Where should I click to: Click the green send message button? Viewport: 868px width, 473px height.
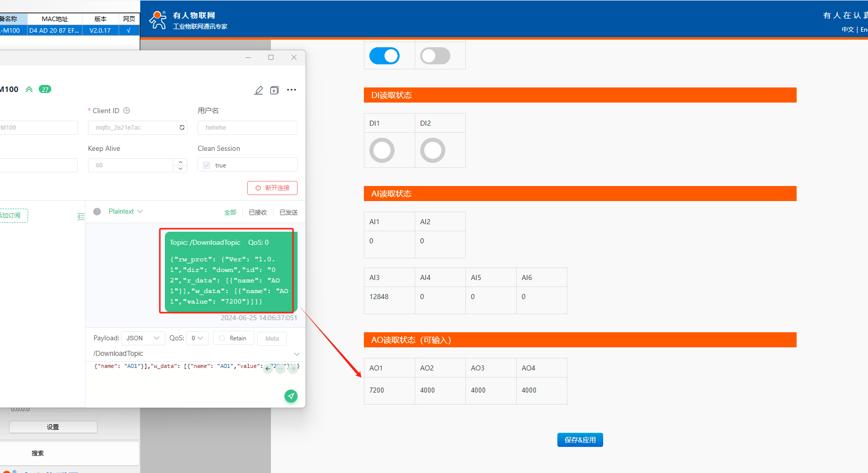tap(291, 396)
